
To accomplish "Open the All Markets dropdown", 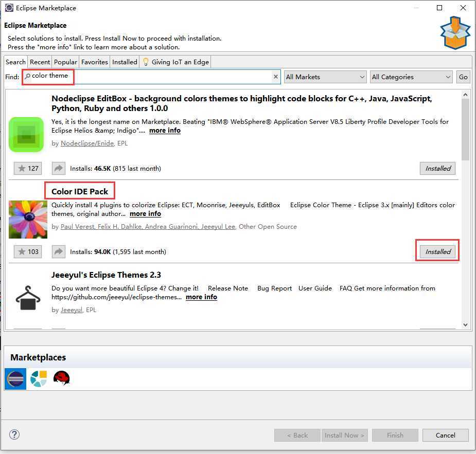I will coord(325,77).
